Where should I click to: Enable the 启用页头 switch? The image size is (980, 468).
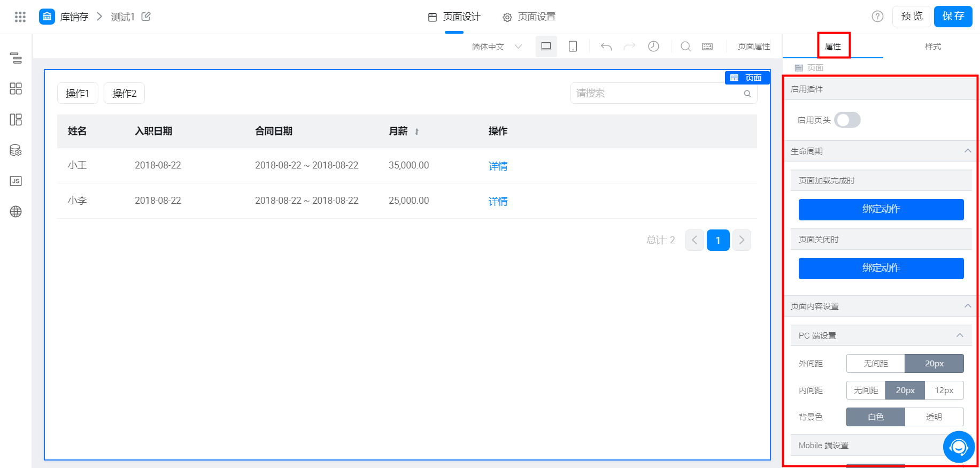(847, 120)
